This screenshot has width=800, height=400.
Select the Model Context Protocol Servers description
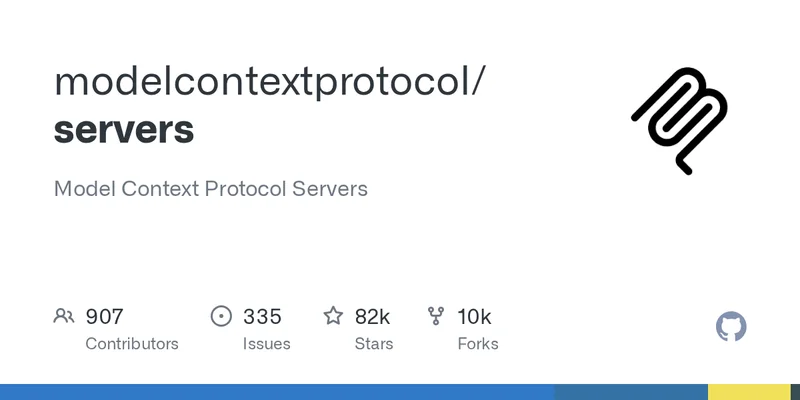(x=211, y=188)
